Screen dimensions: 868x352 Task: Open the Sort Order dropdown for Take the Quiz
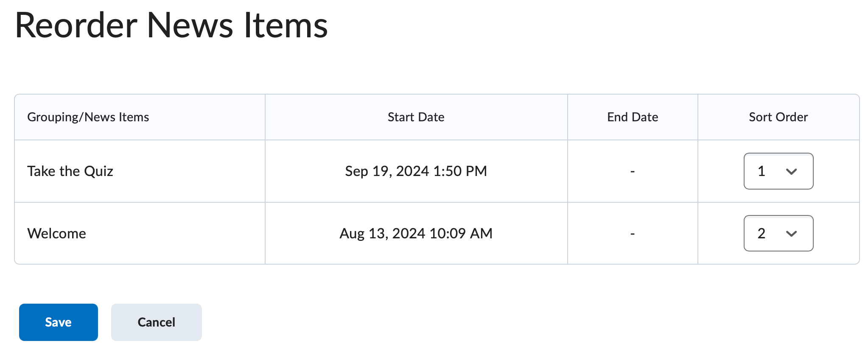(x=778, y=171)
